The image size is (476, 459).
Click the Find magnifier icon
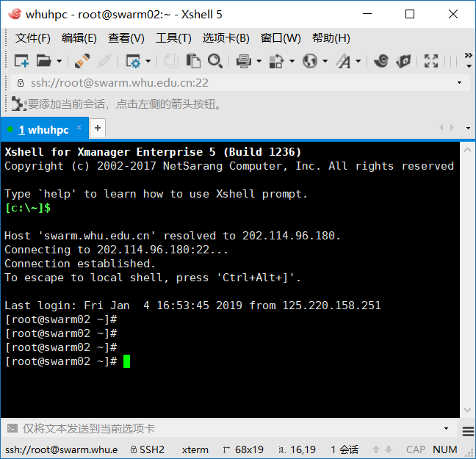(215, 61)
